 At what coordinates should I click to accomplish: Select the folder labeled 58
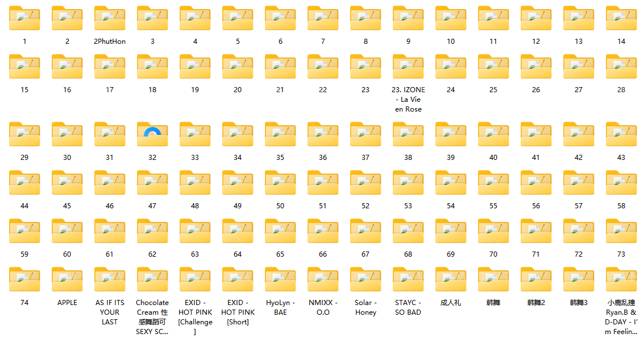[621, 183]
